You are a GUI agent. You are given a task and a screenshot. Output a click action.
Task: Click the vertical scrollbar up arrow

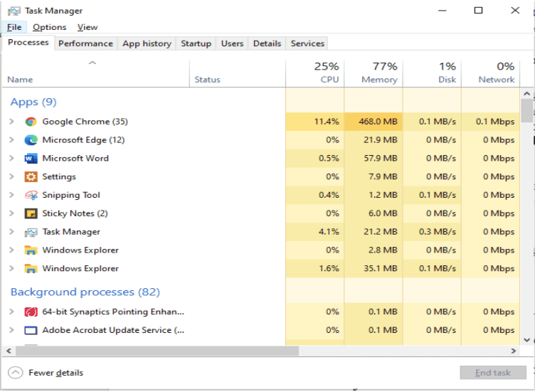[x=526, y=93]
